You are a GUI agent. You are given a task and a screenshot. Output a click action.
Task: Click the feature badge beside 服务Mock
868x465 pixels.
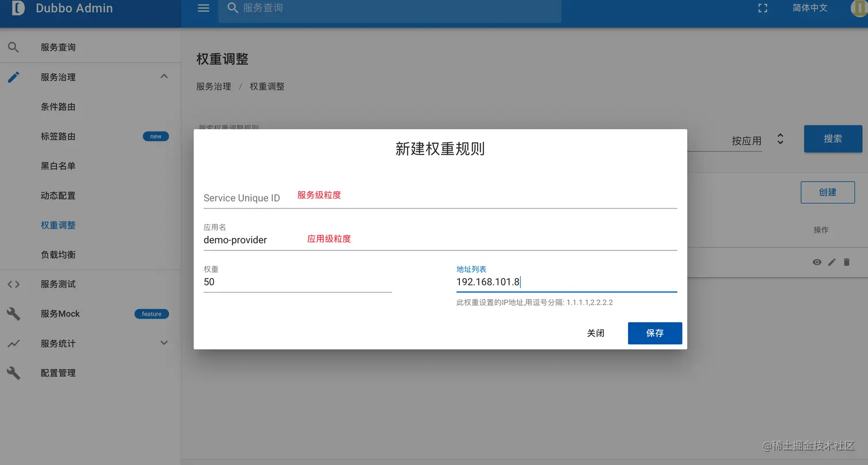pos(152,314)
